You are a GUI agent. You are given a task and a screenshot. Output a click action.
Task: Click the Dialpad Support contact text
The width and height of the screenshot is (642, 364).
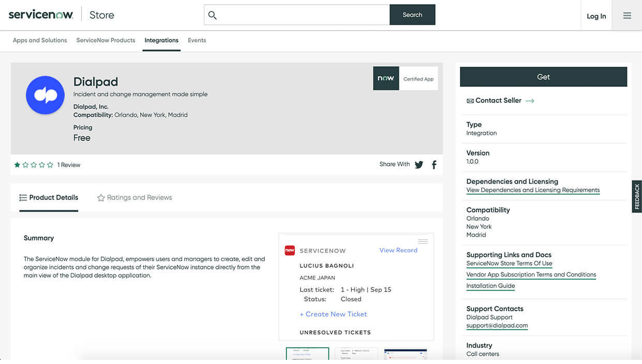pyautogui.click(x=489, y=317)
